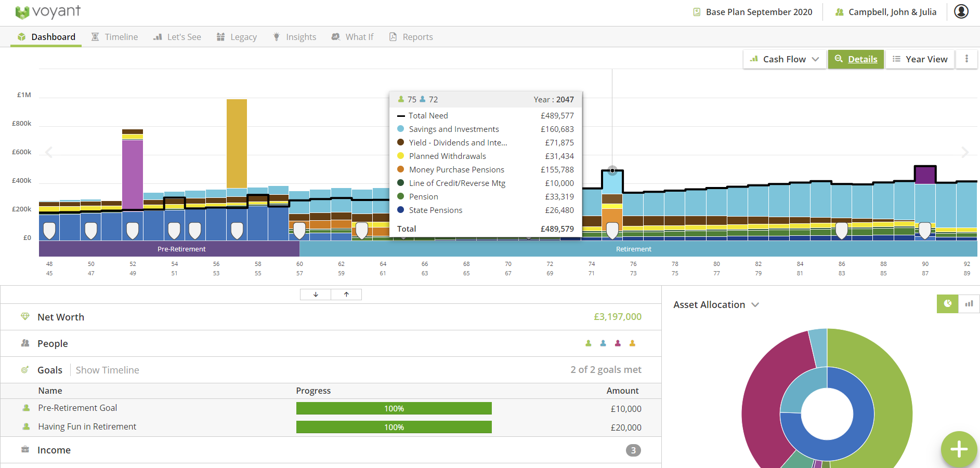Switch to Year View

(x=920, y=59)
